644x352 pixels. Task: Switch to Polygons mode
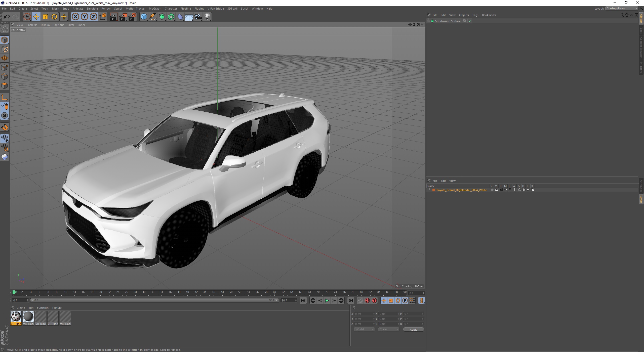click(5, 86)
